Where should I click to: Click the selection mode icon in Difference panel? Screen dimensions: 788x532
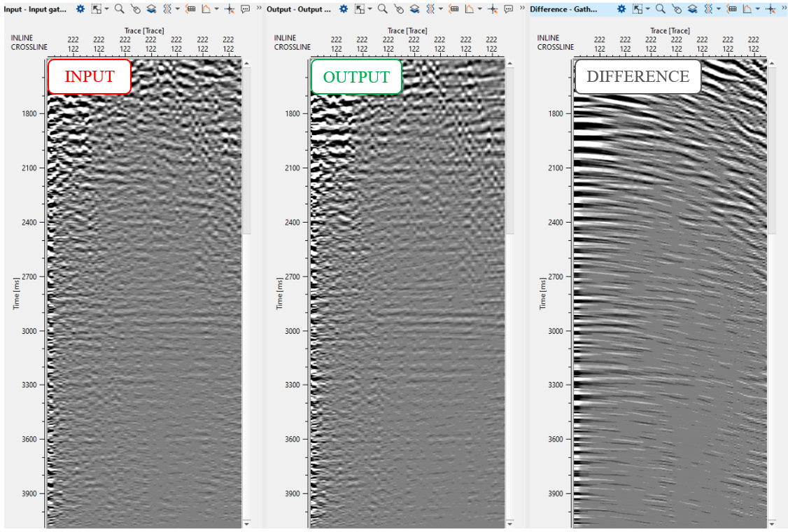click(x=636, y=9)
